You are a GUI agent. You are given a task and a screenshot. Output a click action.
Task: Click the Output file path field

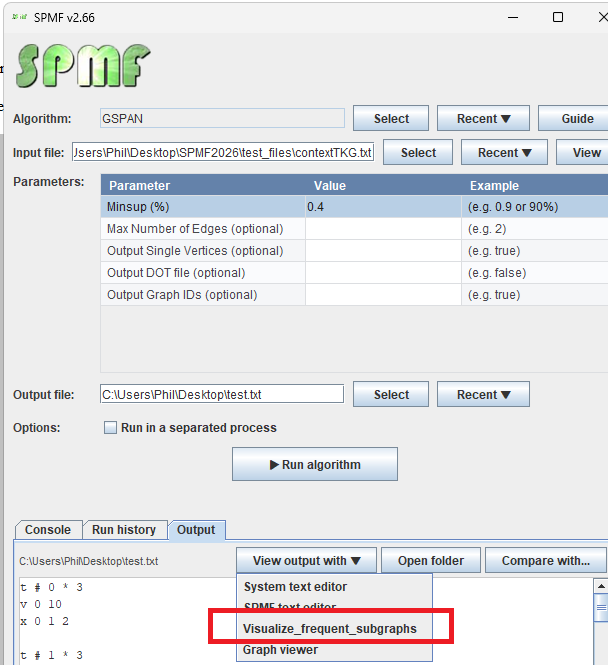click(x=222, y=394)
